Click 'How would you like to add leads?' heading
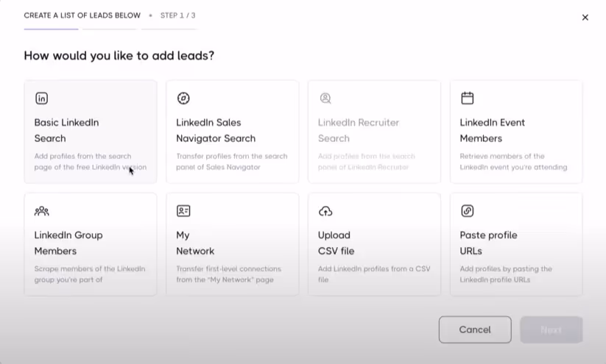 119,56
